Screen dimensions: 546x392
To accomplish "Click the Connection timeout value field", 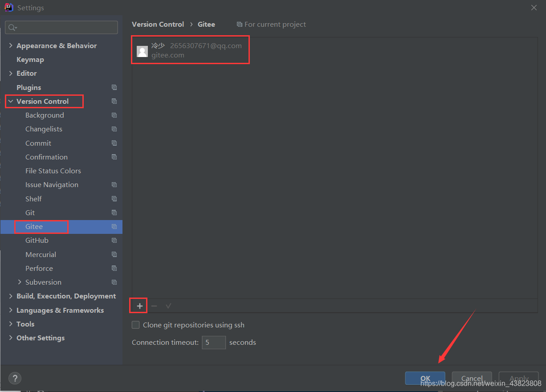I will 214,343.
